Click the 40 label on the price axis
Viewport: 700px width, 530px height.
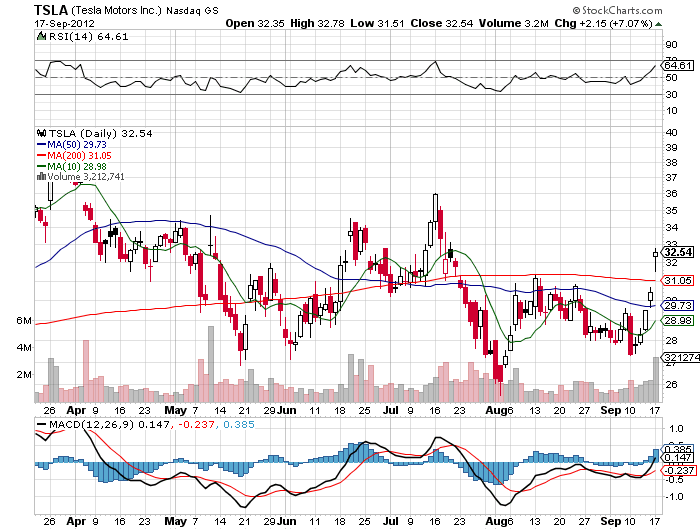pyautogui.click(x=671, y=132)
